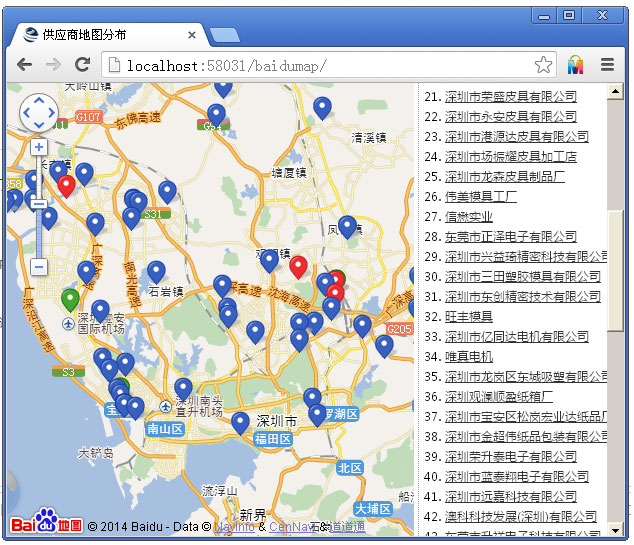634x545 pixels.
Task: Click the blue marker left of 深圳市 label
Action: point(240,423)
